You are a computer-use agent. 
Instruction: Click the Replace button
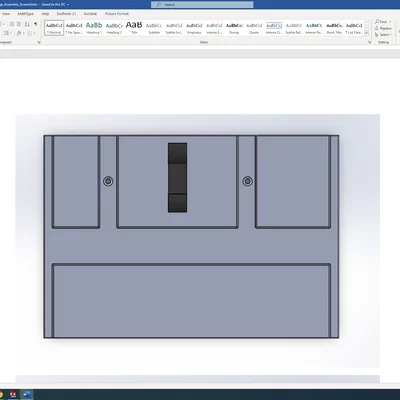click(x=383, y=28)
